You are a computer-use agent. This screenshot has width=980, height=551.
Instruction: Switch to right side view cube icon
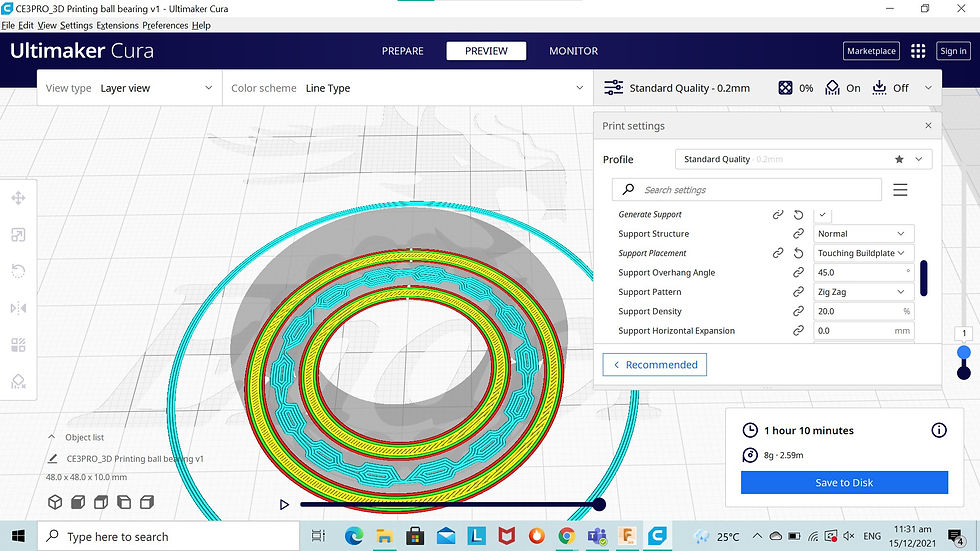[x=147, y=502]
